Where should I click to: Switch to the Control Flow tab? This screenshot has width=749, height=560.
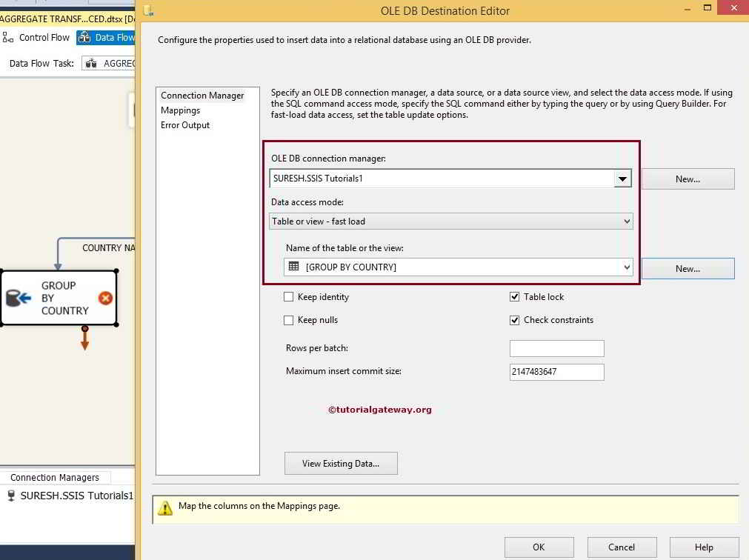44,37
